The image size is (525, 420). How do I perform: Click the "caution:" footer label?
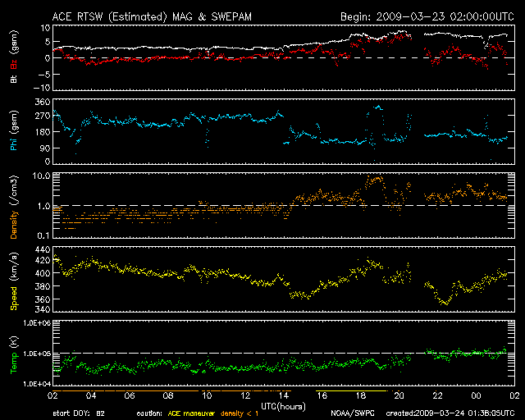(x=149, y=413)
